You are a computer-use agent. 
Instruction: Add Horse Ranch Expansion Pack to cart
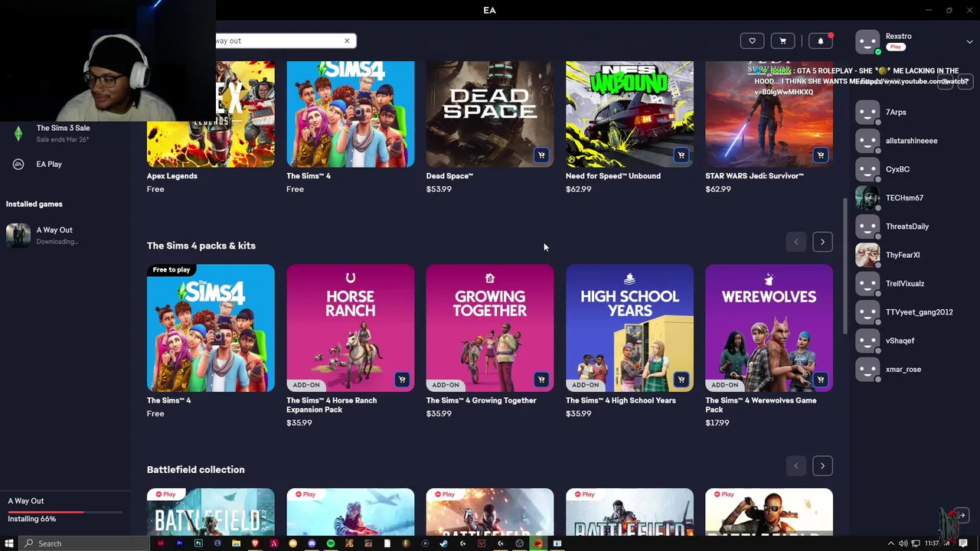tap(402, 380)
